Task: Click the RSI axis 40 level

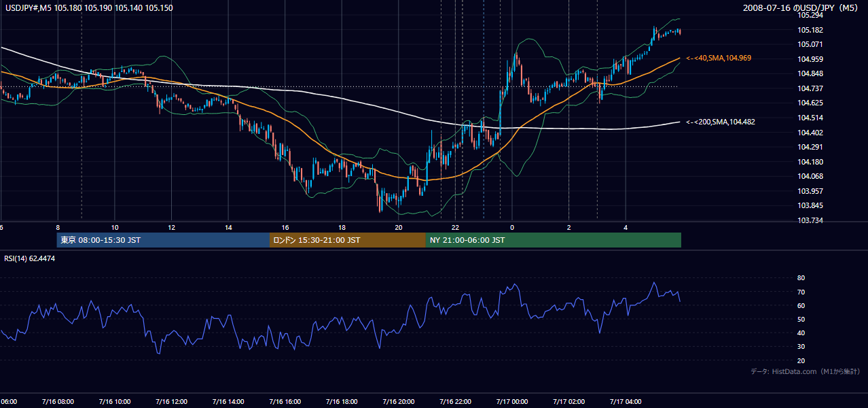Action: (801, 333)
